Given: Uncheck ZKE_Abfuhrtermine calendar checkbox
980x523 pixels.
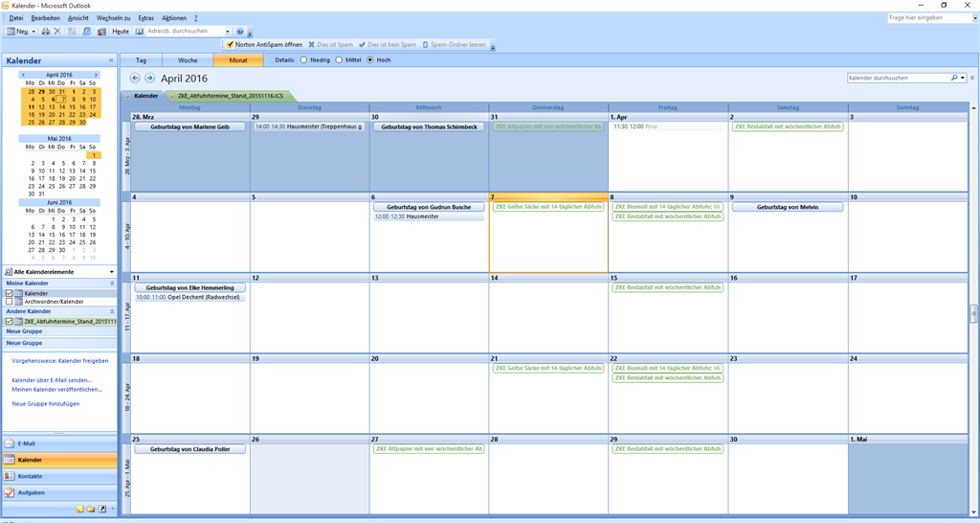Looking at the screenshot, I should tap(10, 322).
